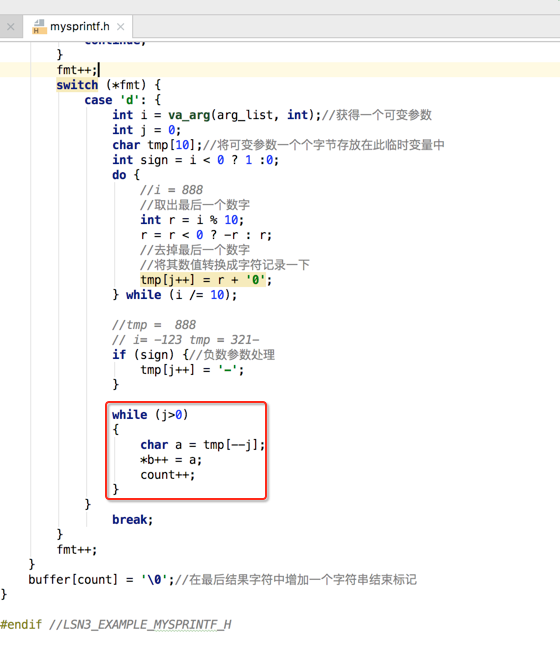Click highlighted 'tmp[j++] = r + '0';' line
The height and width of the screenshot is (660, 560).
click(x=206, y=280)
